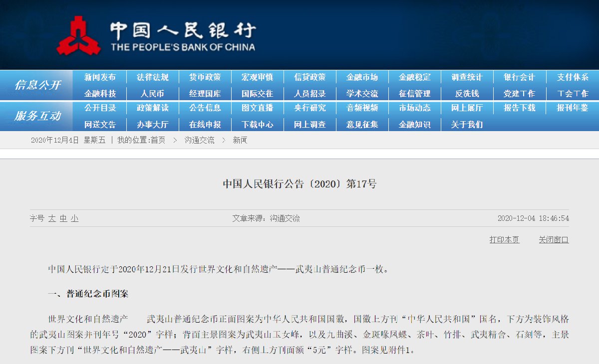This screenshot has width=599, height=364.
Task: Select 图文直播 link
Action: point(257,108)
